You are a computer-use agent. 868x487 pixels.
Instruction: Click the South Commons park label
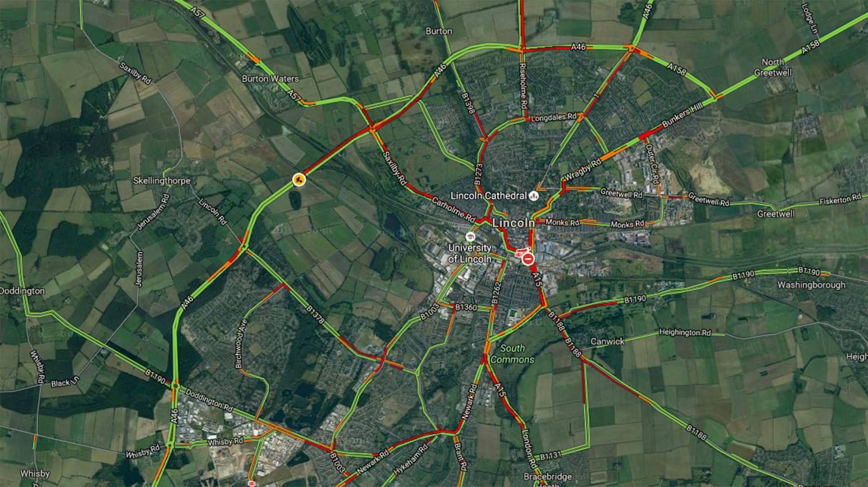coord(512,354)
